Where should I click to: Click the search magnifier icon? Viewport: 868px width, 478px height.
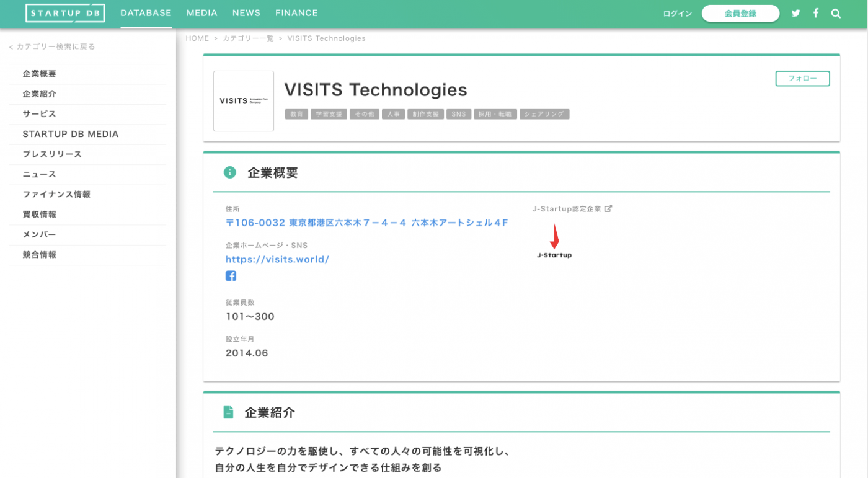(x=836, y=13)
